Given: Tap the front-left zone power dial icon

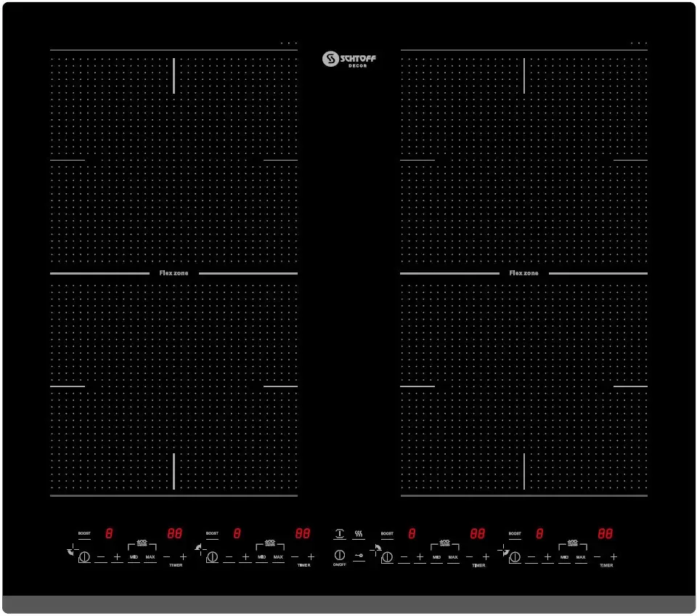Looking at the screenshot, I should pos(85,557).
